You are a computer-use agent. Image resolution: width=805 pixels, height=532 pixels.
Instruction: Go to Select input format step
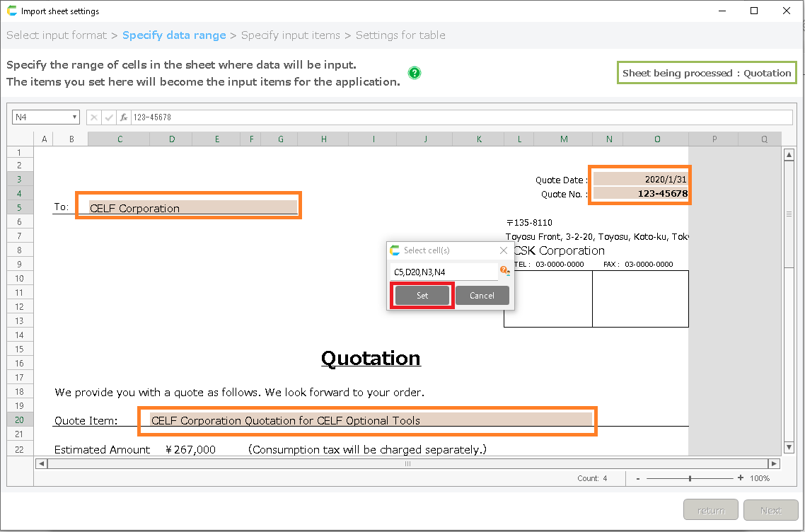pyautogui.click(x=57, y=35)
